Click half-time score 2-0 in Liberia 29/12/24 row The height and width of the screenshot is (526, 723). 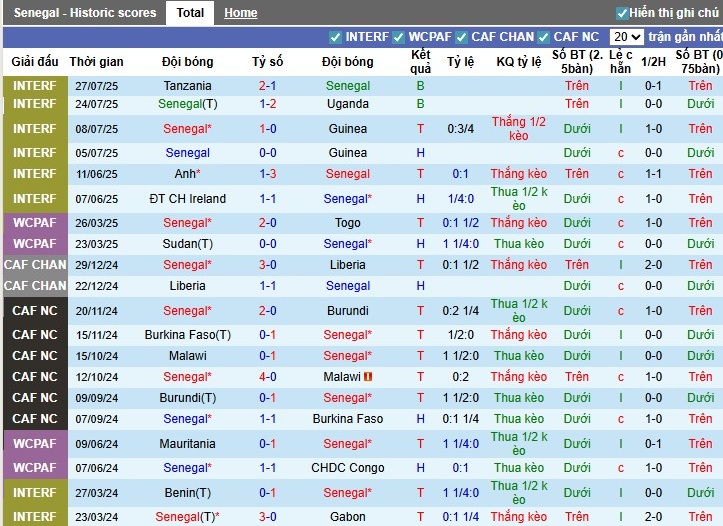tap(653, 265)
